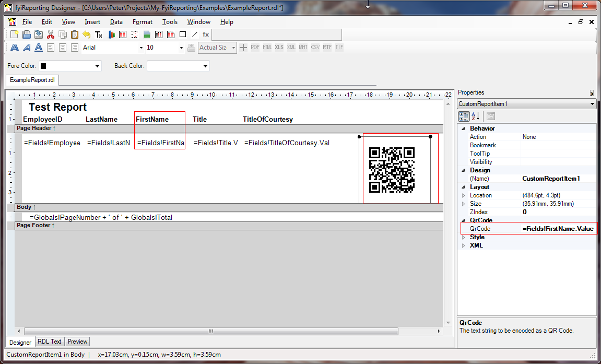This screenshot has height=364, width=601.
Task: Export report using XML icon
Action: pos(291,47)
